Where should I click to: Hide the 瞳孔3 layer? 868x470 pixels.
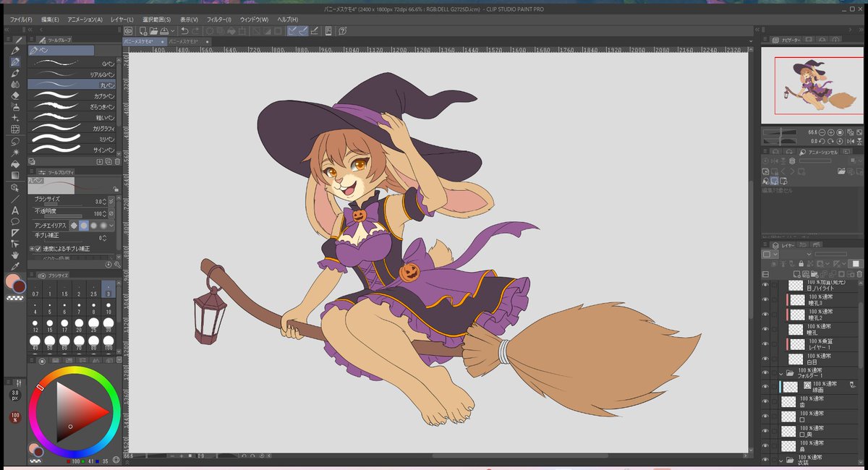click(765, 300)
